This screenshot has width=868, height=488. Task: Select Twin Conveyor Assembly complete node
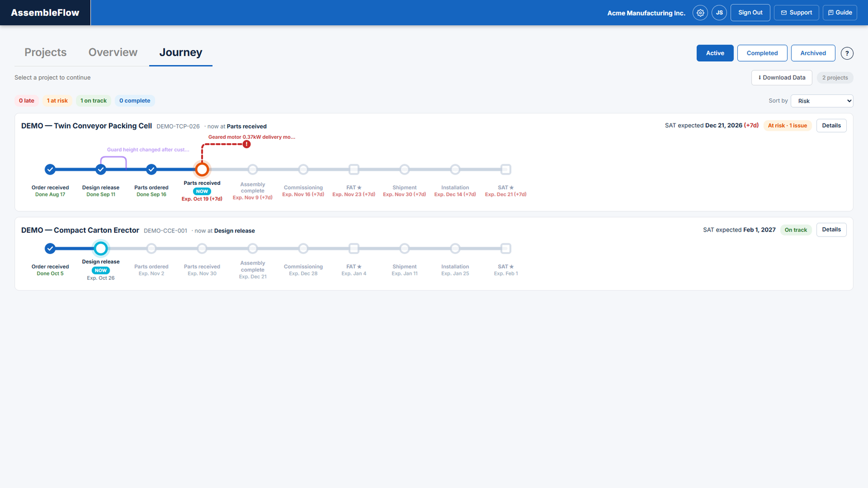[x=253, y=169]
